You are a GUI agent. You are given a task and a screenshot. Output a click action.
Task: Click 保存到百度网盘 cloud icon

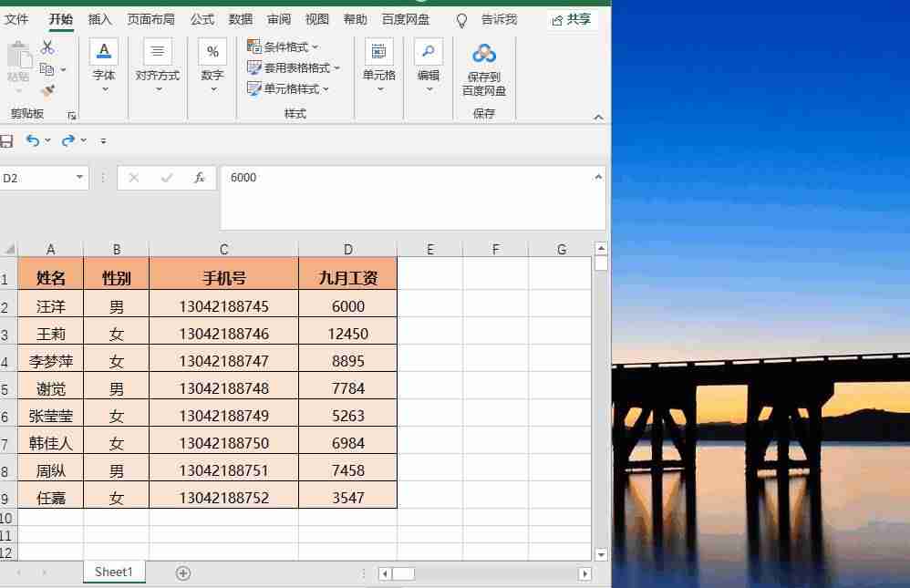(x=484, y=54)
